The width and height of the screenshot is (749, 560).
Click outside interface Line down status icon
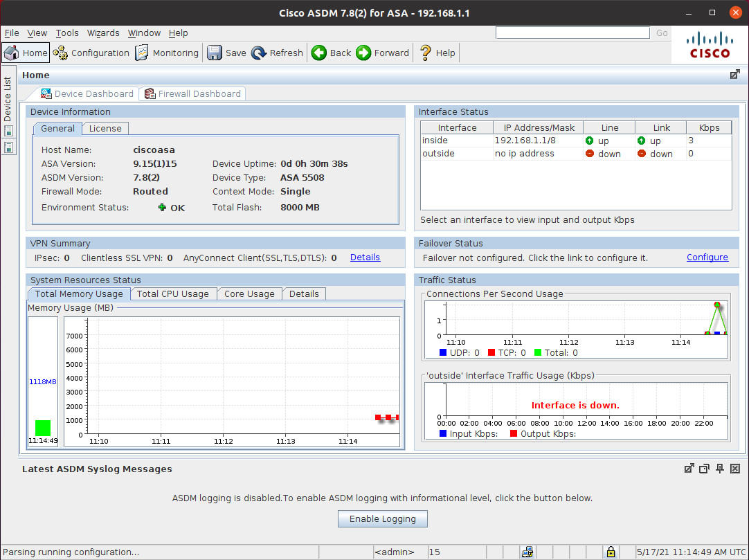[x=590, y=154]
